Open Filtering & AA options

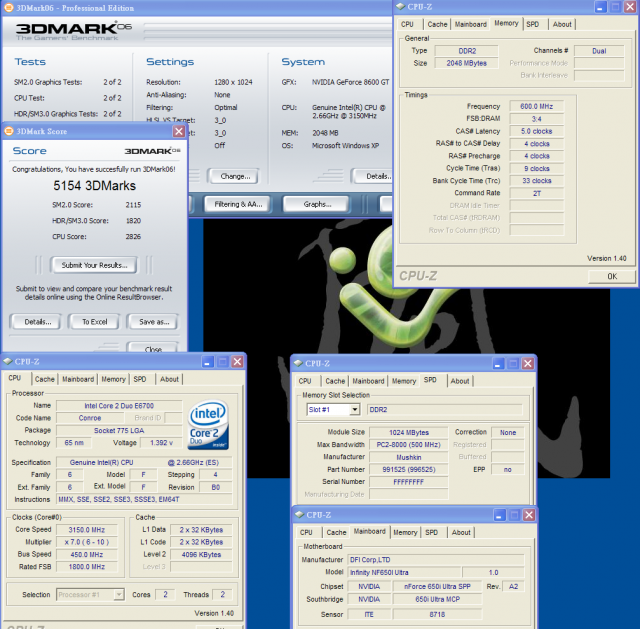point(238,204)
